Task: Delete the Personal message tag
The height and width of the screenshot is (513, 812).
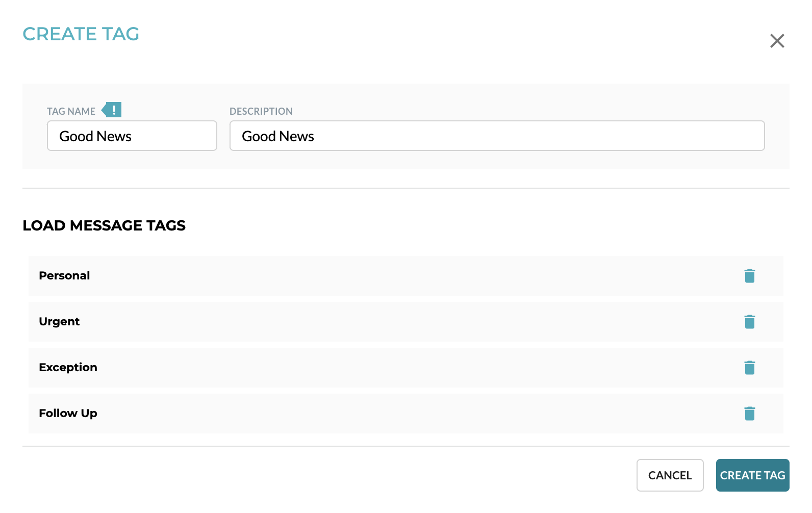Action: pos(749,276)
